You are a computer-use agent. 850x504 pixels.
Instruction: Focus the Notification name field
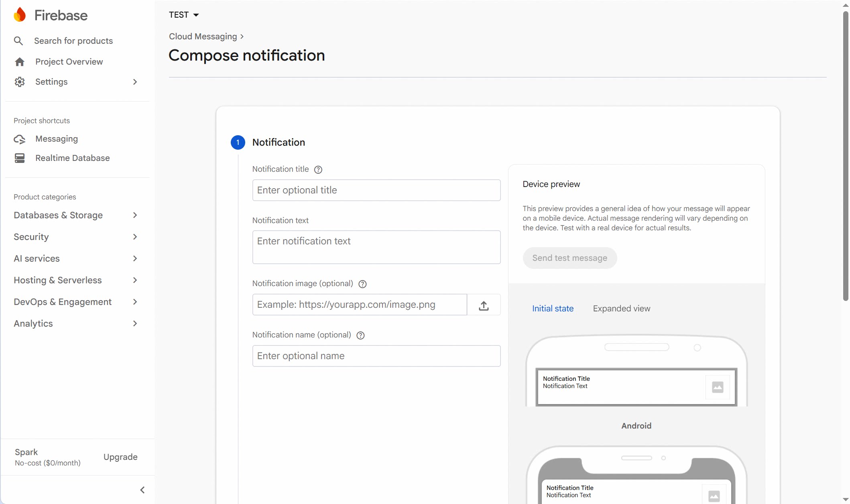pos(376,356)
